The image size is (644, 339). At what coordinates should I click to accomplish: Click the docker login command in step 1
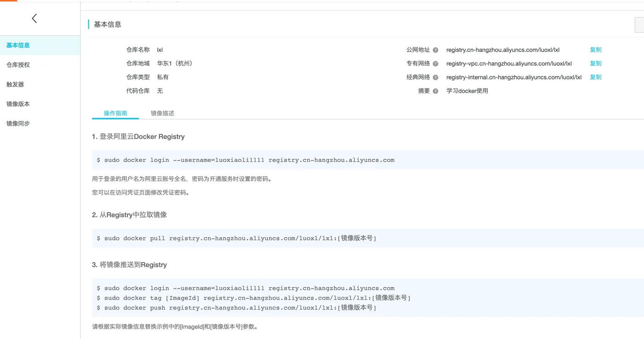point(246,160)
